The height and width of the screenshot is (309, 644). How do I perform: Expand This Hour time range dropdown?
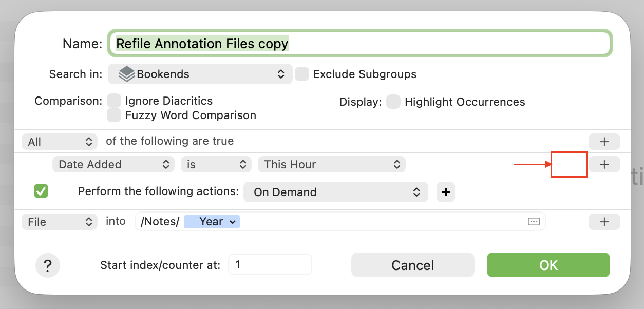pos(331,164)
